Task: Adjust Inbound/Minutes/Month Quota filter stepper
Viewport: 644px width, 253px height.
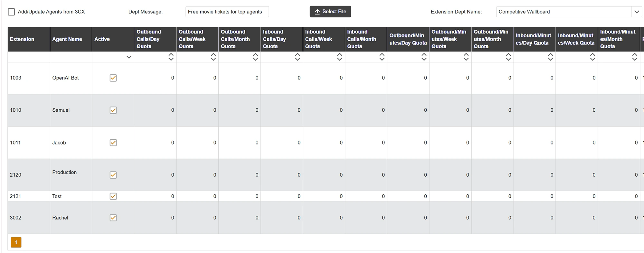Action: (x=635, y=57)
